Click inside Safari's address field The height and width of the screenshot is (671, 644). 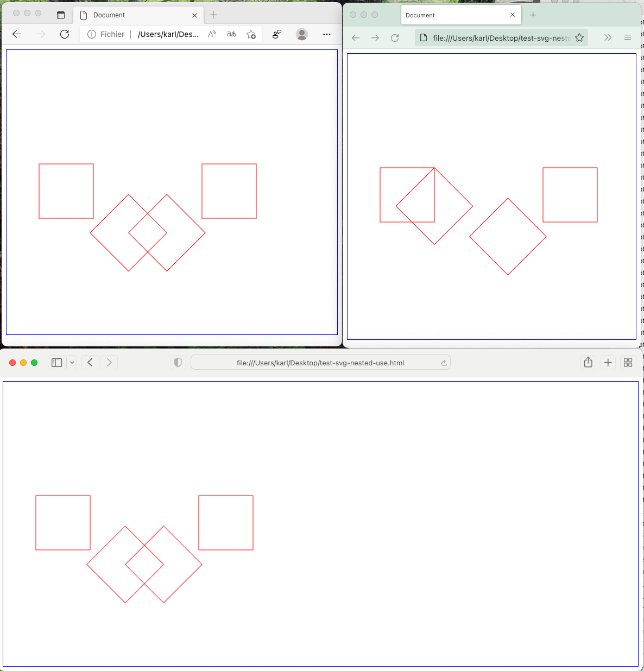pyautogui.click(x=320, y=362)
